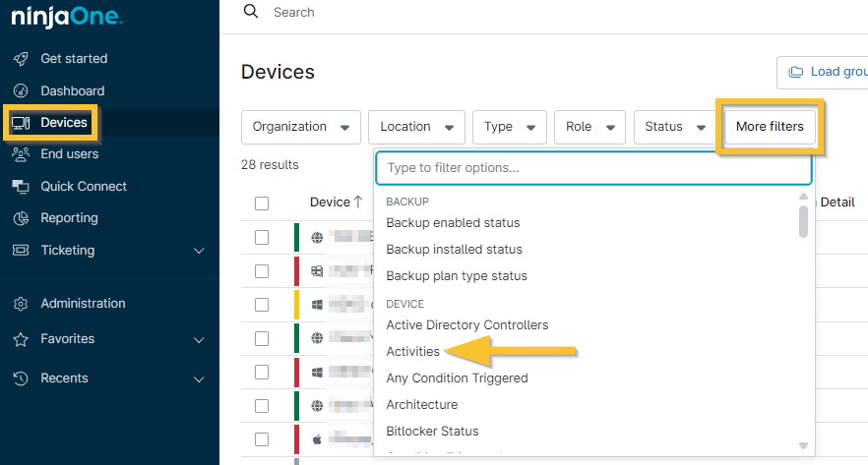Sort by the Device column header
The width and height of the screenshot is (868, 465).
coord(330,203)
